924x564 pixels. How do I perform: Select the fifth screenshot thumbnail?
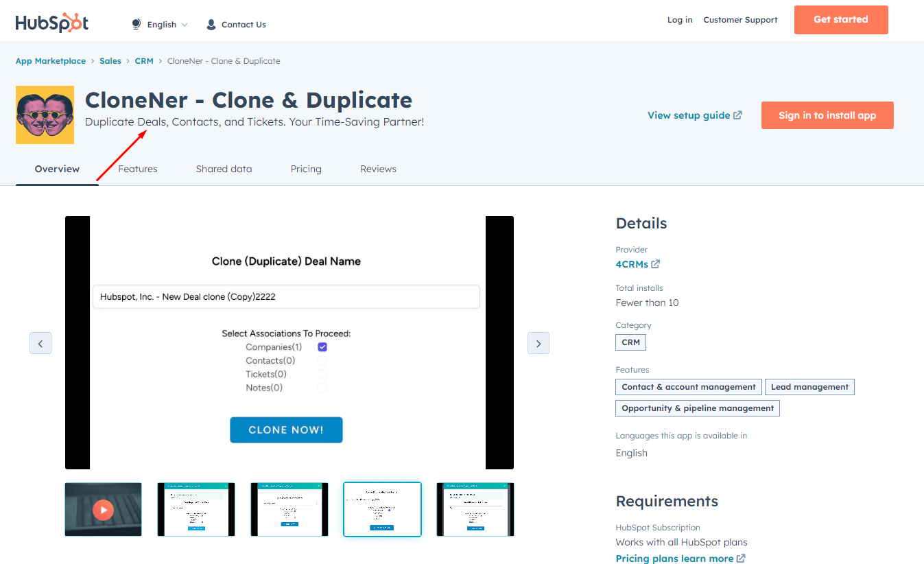point(475,509)
